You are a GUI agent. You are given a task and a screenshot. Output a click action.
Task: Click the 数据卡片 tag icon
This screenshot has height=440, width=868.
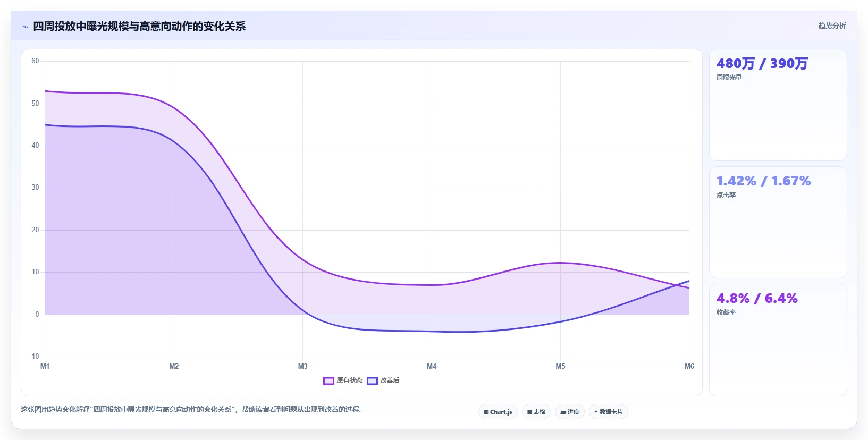596,412
